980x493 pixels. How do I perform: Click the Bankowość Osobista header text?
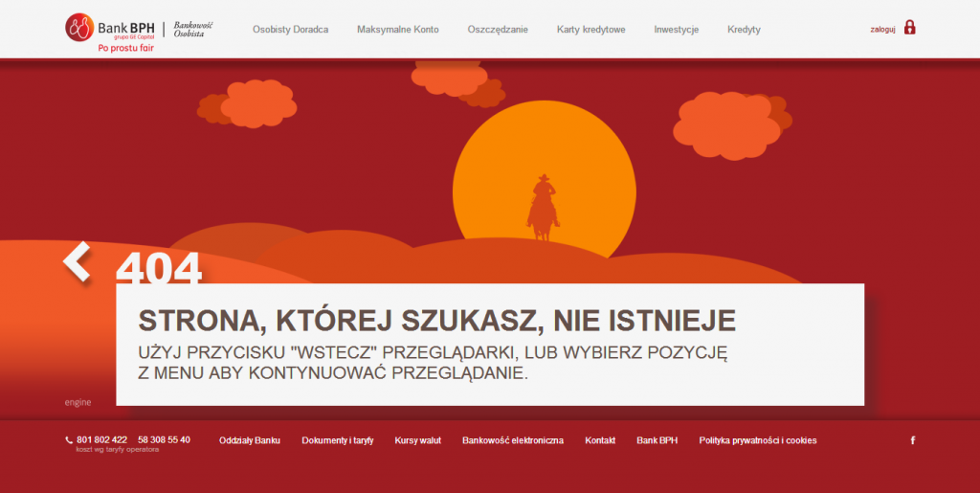[193, 29]
